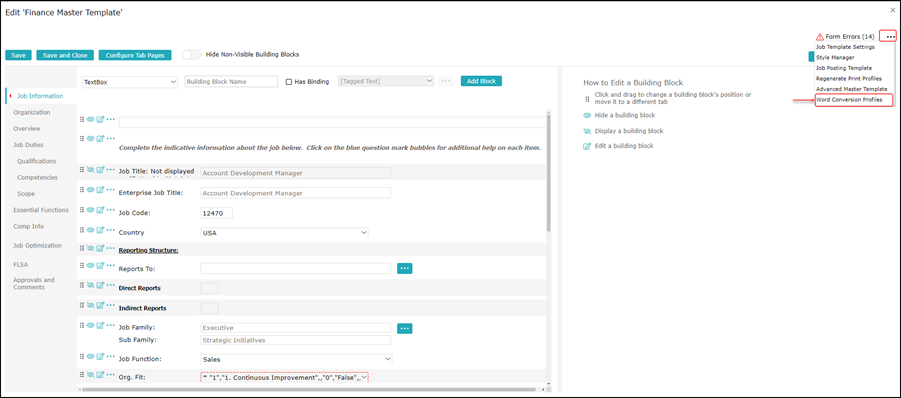Edit the Direct Reports building block
This screenshot has width=901, height=398.
coord(100,285)
